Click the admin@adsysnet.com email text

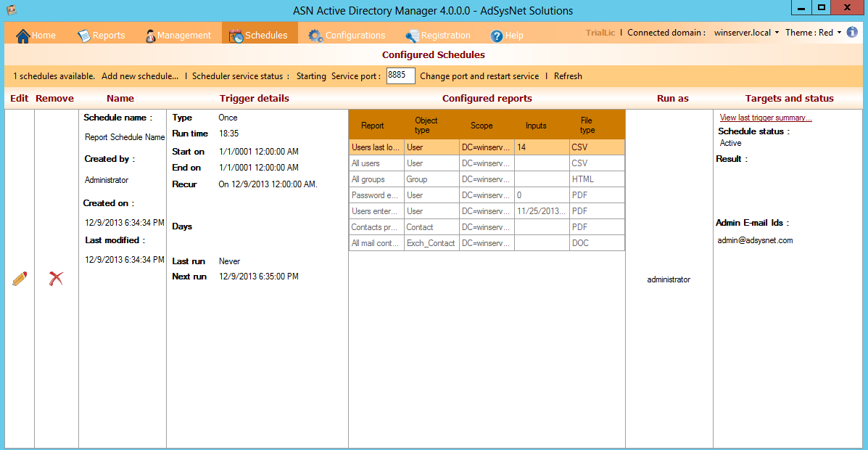point(755,240)
